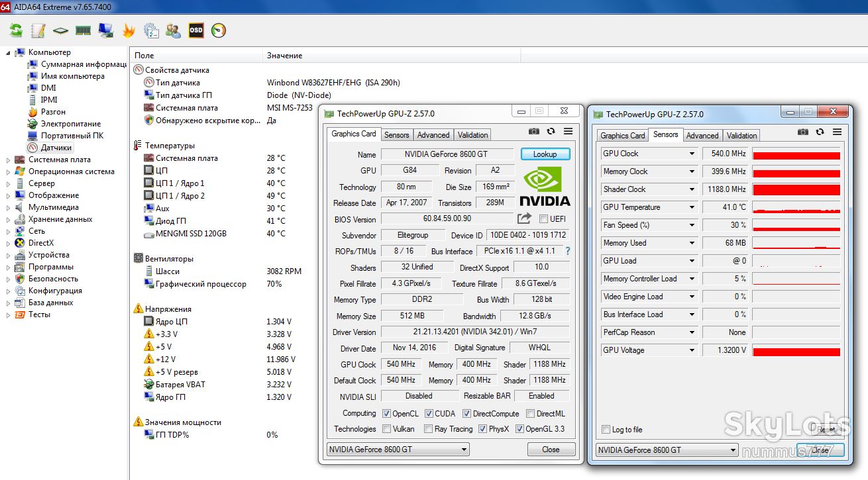Open monitor diagnostics toolbar icon
This screenshot has height=480, width=868.
105,30
